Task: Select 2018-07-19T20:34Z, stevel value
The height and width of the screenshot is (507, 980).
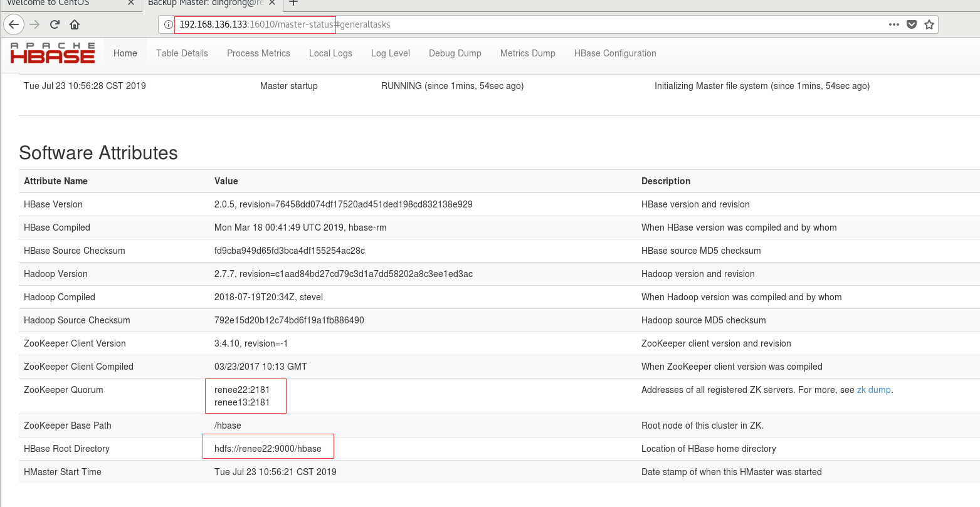Action: point(269,297)
